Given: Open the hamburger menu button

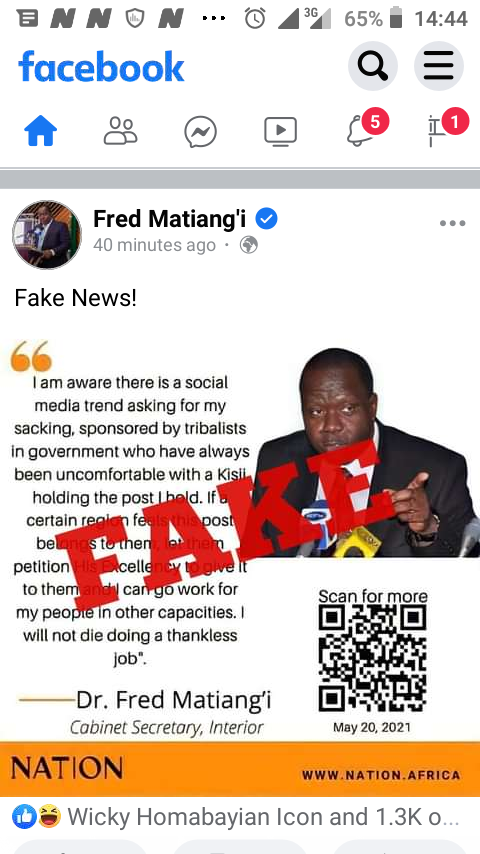Looking at the screenshot, I should [439, 66].
